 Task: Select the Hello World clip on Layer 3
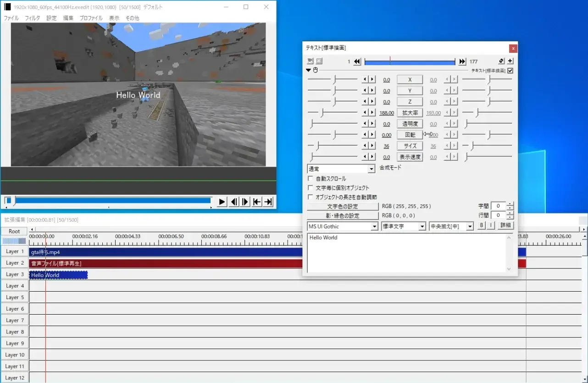(x=58, y=275)
